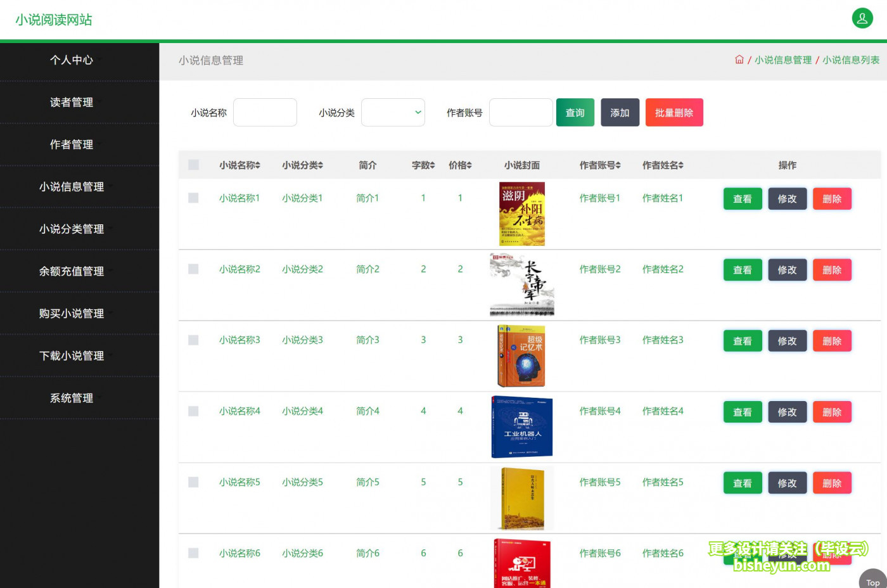Sort by 作者姓名 column arrows
This screenshot has height=588, width=887.
(x=680, y=165)
